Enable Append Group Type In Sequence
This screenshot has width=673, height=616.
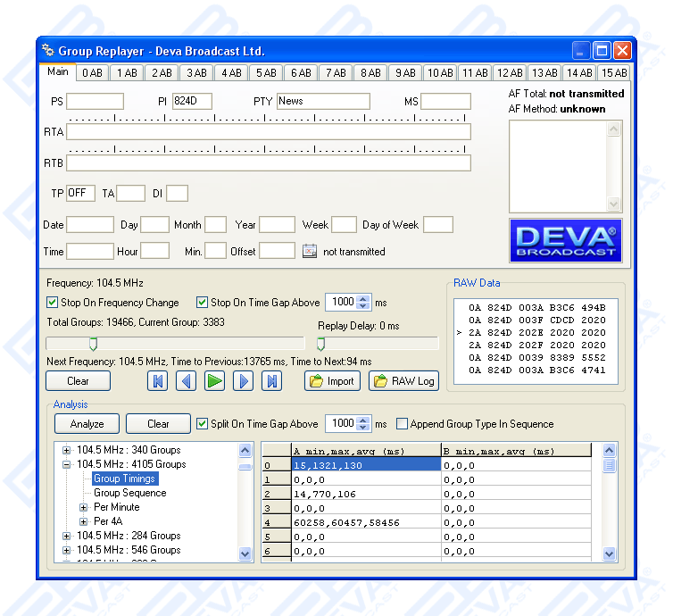point(403,424)
